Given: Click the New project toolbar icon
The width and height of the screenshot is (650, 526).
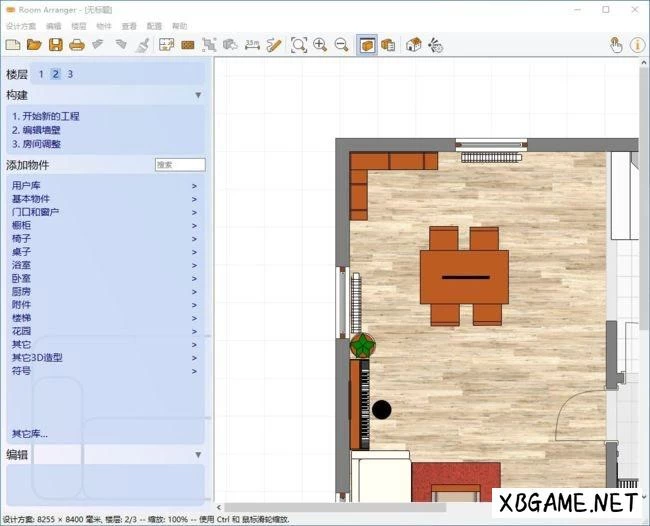Looking at the screenshot, I should pos(12,45).
